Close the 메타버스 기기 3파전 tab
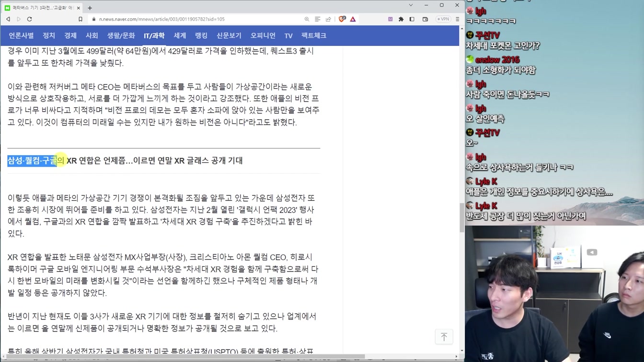Viewport: 644px width, 362px height. click(78, 8)
